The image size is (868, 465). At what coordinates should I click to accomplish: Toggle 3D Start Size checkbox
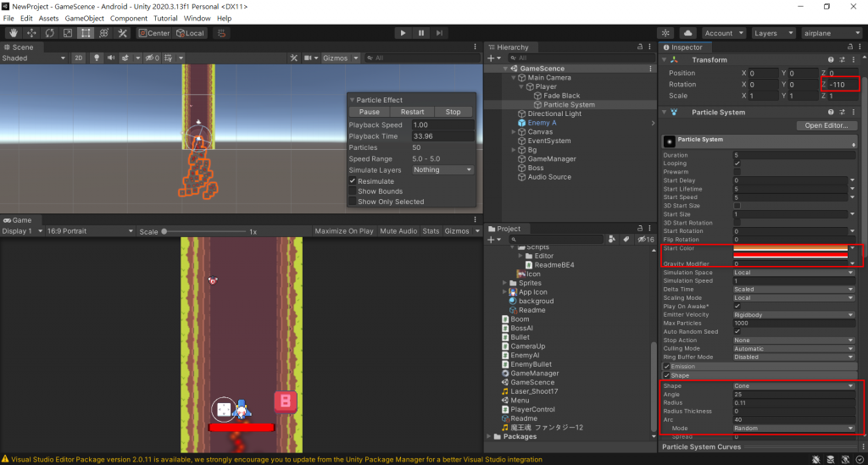pyautogui.click(x=737, y=206)
